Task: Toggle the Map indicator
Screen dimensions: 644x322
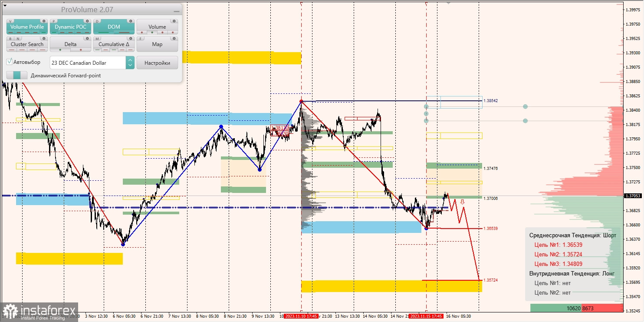Action: coord(157,44)
